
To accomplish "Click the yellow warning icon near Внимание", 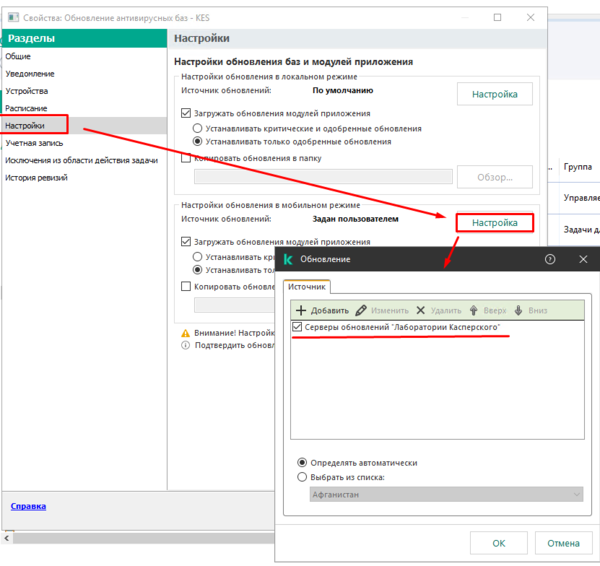I will tap(185, 333).
